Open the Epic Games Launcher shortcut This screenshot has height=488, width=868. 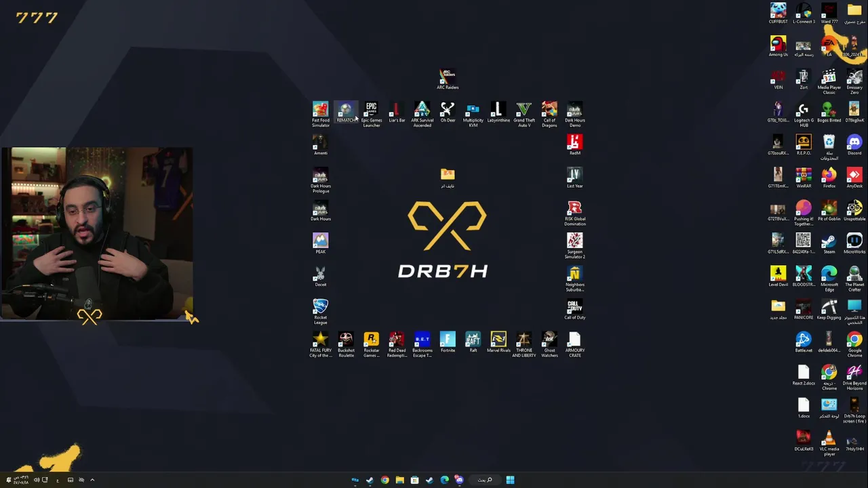tap(372, 115)
